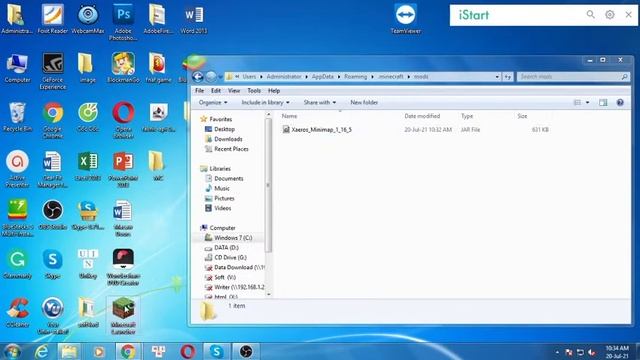Open GeForce Experience desktop icon
Image resolution: width=640 pixels, height=360 pixels.
pyautogui.click(x=53, y=71)
